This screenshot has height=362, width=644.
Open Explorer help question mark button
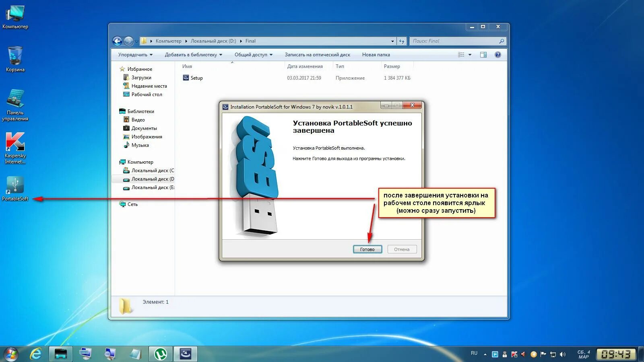pos(498,55)
